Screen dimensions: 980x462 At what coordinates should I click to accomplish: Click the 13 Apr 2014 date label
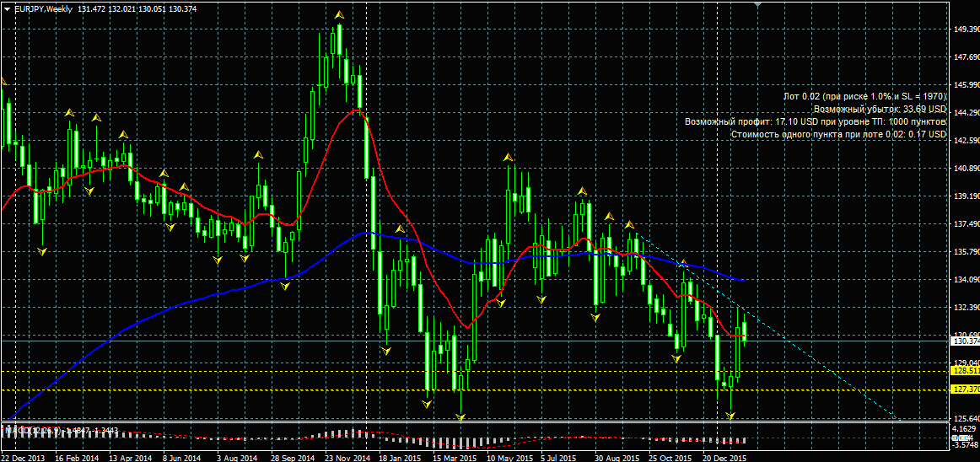pyautogui.click(x=131, y=458)
